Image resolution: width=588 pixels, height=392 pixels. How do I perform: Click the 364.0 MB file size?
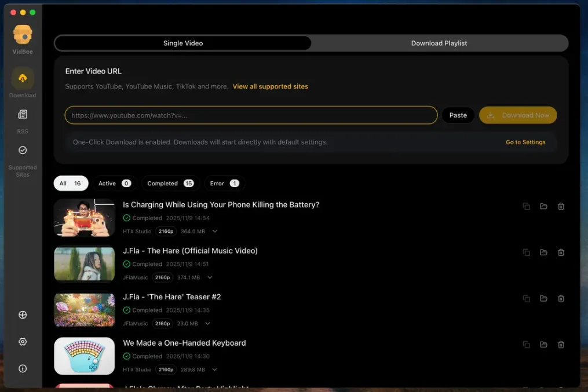tap(193, 231)
